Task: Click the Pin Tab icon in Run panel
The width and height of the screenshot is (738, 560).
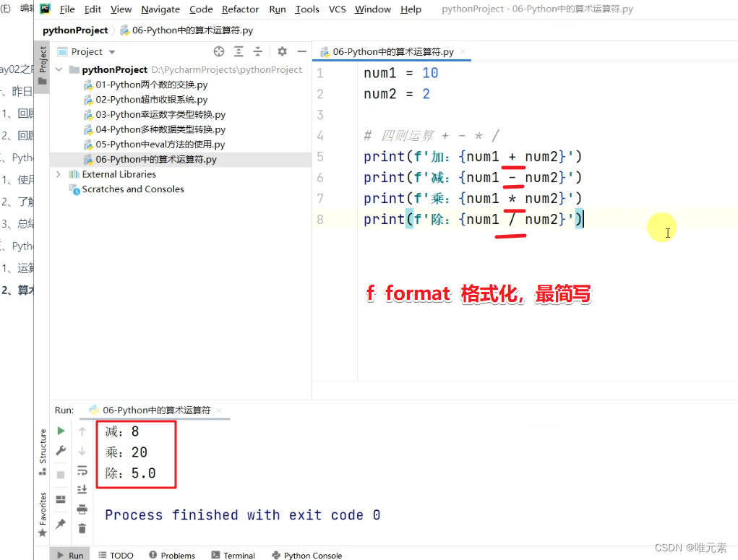Action: 61,524
